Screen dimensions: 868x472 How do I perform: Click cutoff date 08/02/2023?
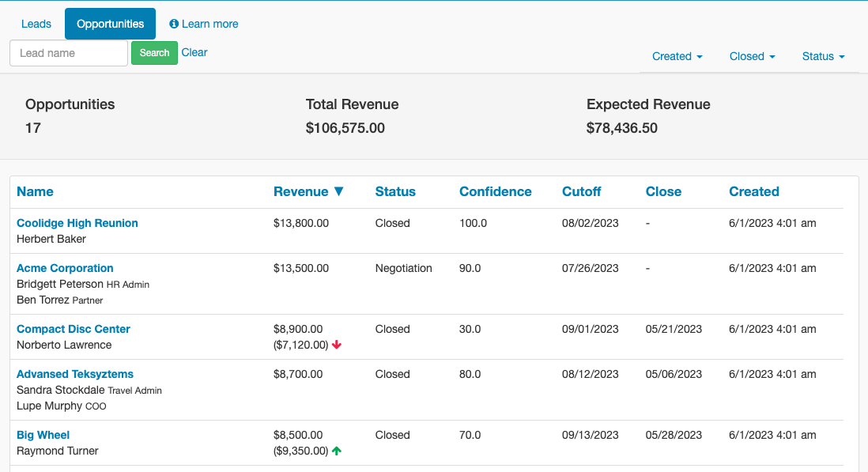coord(590,223)
